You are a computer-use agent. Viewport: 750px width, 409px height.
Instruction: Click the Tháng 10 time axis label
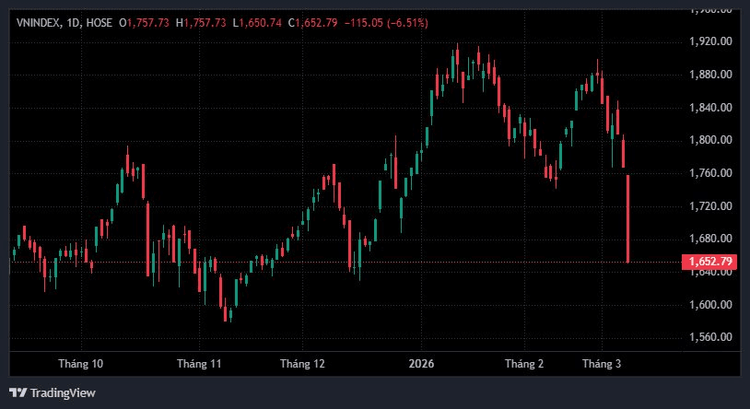pyautogui.click(x=81, y=364)
